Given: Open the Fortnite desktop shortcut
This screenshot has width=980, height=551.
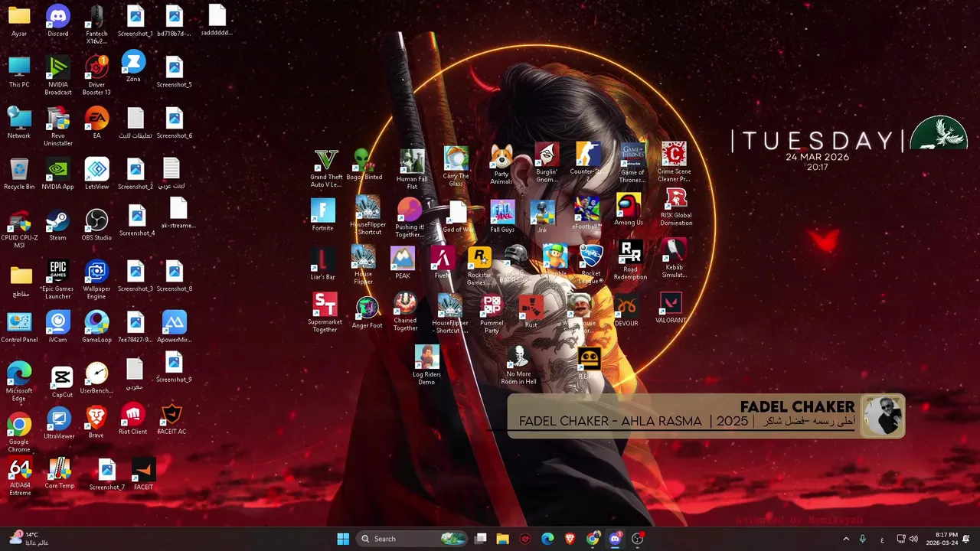Looking at the screenshot, I should click(322, 215).
